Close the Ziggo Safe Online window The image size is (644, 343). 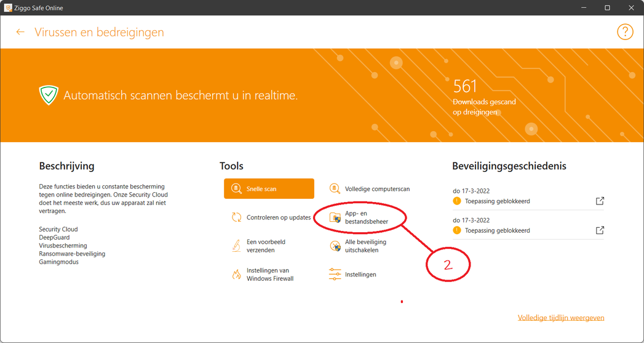(x=631, y=8)
